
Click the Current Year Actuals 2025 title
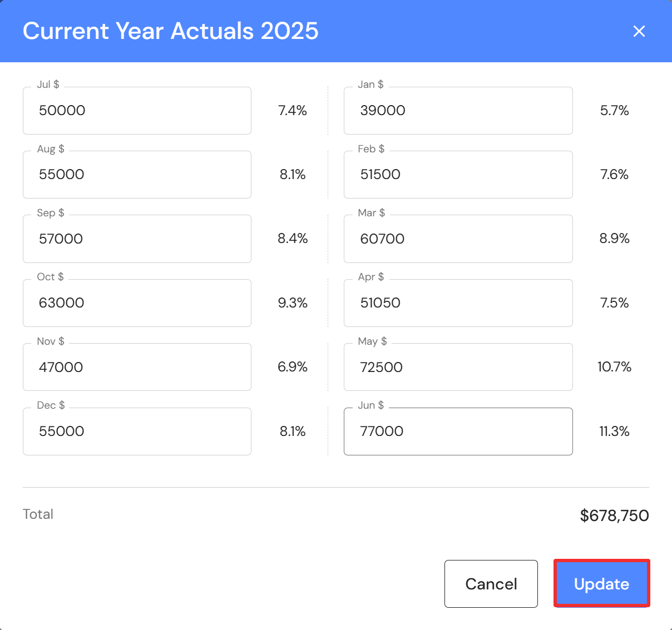pos(170,31)
